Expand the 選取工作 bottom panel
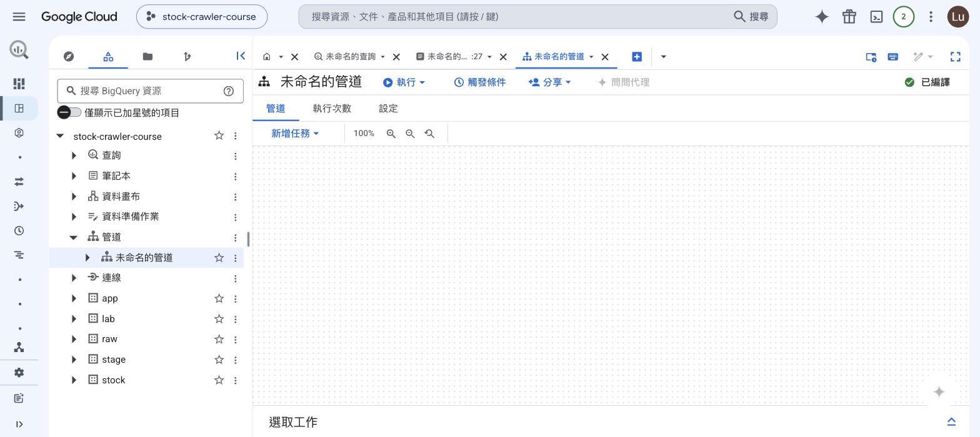 [x=951, y=422]
